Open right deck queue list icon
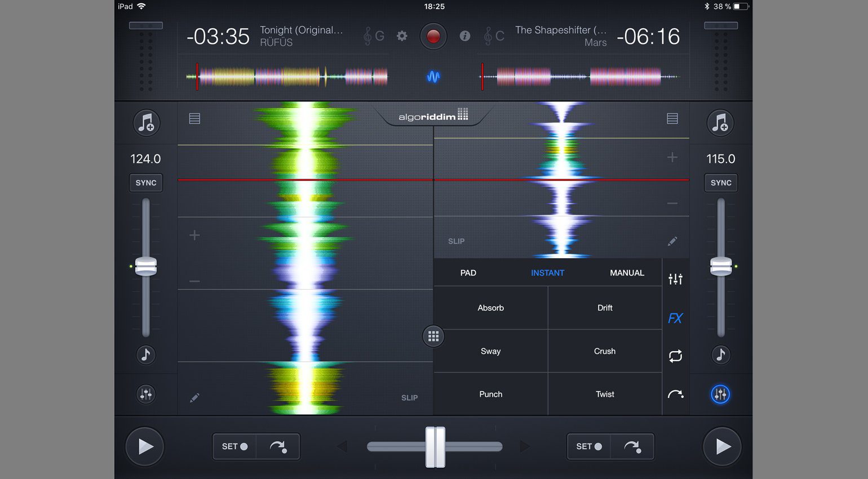 [x=672, y=118]
